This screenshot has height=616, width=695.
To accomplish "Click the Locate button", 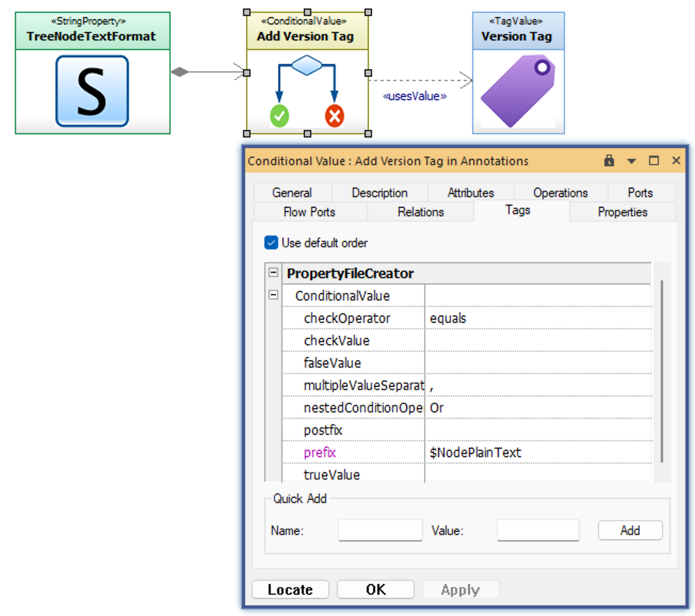I will 290,589.
